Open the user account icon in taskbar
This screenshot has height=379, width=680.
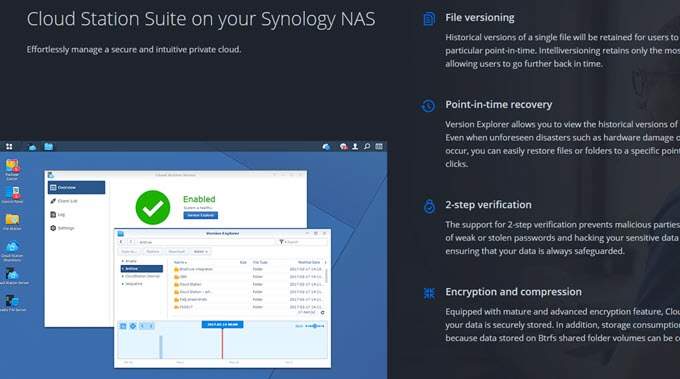tap(355, 147)
